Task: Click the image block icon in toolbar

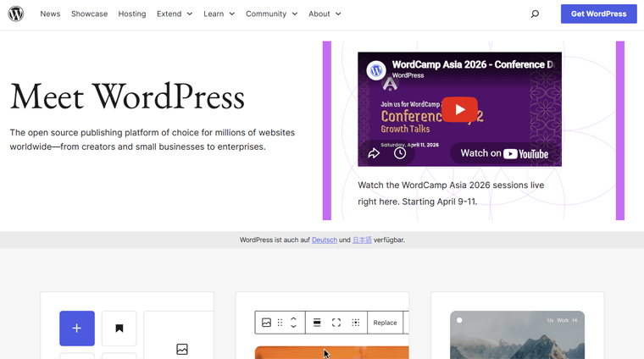Action: (266, 323)
